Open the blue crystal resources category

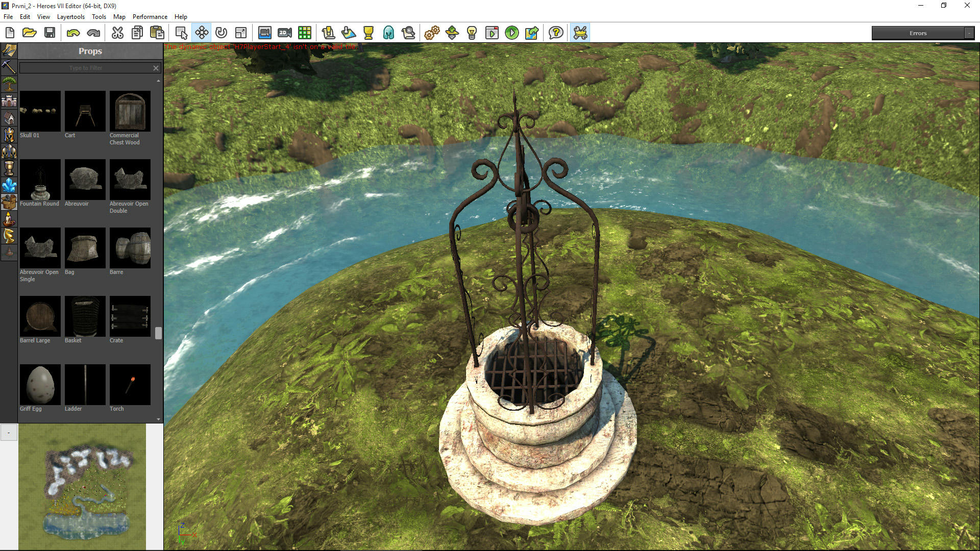click(9, 185)
